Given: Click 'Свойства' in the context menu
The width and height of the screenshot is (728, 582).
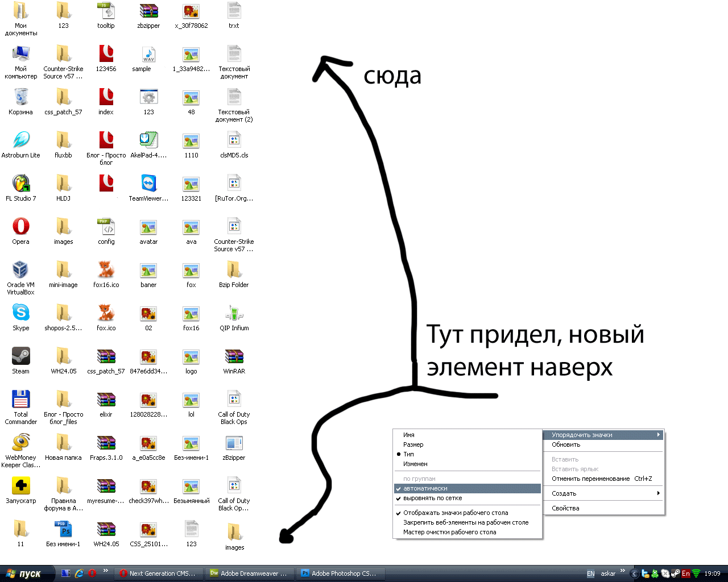Looking at the screenshot, I should click(x=565, y=508).
